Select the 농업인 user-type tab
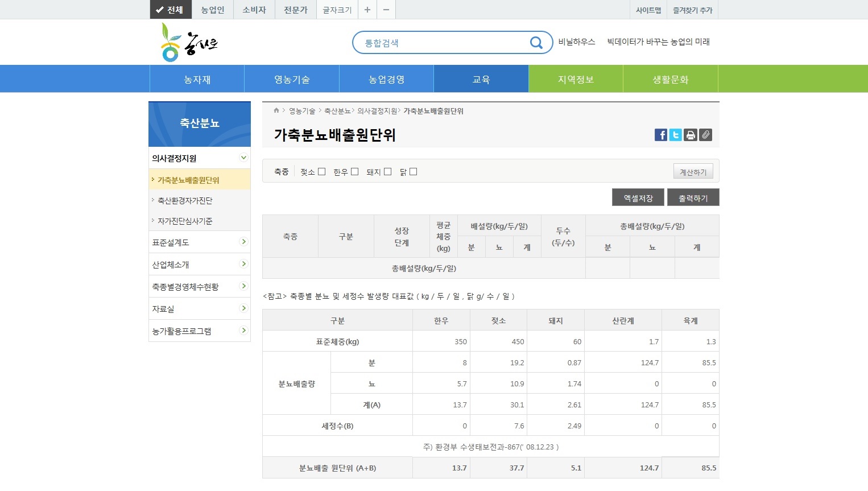Viewport: 868px width, 491px height. [x=213, y=10]
